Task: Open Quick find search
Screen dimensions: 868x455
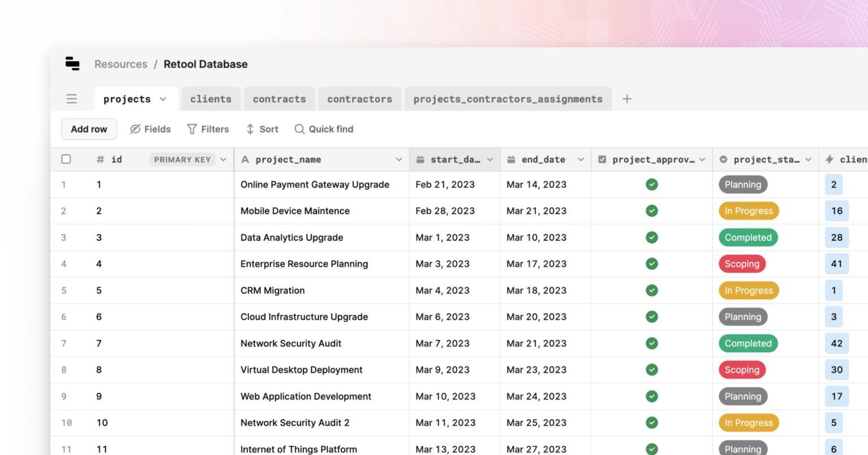Action: point(324,129)
